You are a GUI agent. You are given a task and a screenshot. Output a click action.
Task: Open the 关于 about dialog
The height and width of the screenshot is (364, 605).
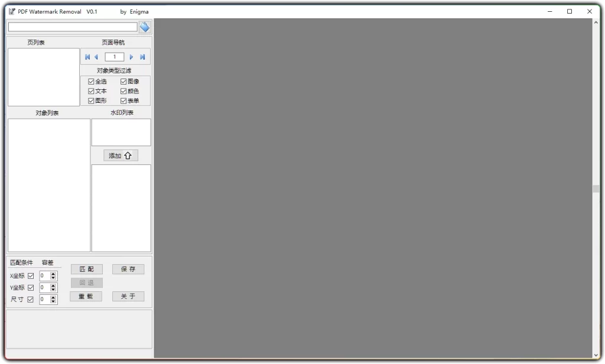pyautogui.click(x=128, y=296)
